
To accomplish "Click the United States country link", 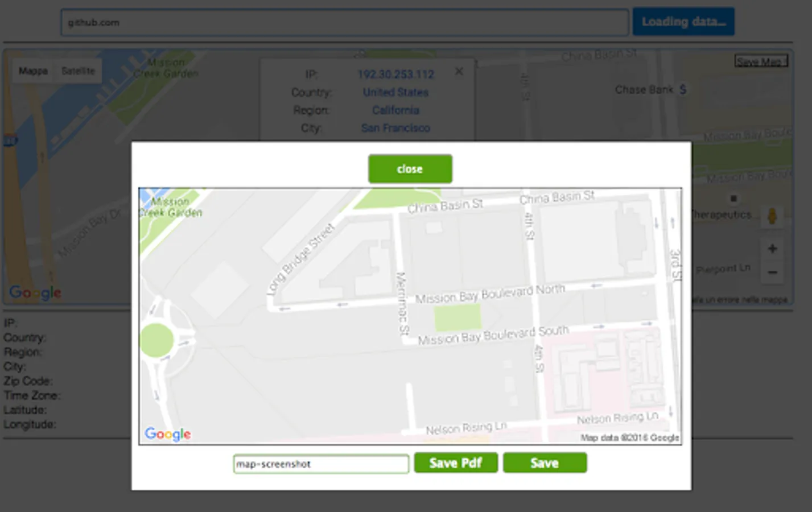I will (395, 92).
